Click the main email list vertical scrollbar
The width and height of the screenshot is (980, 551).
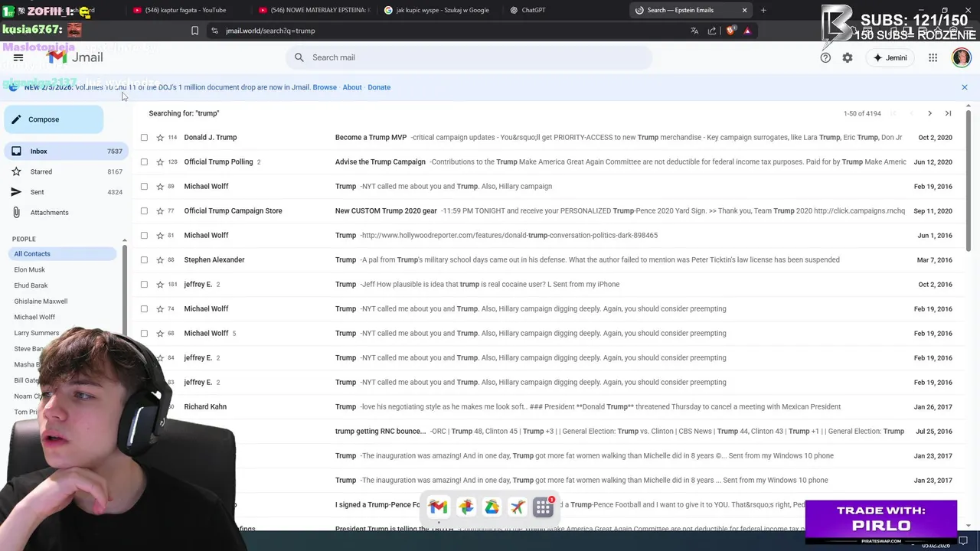[x=969, y=180]
